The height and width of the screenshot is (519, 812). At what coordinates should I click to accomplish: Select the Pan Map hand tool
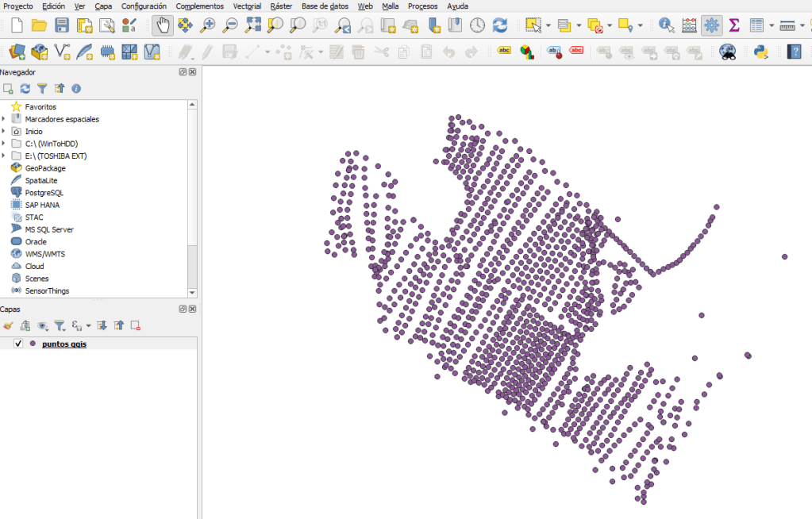click(163, 25)
